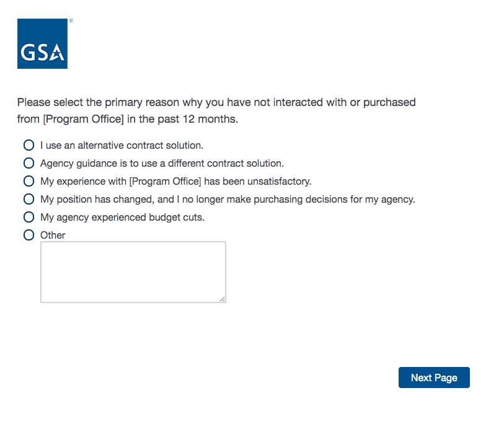Click the "I use an alternative contract solution" label text
This screenshot has width=504, height=424.
coord(122,146)
